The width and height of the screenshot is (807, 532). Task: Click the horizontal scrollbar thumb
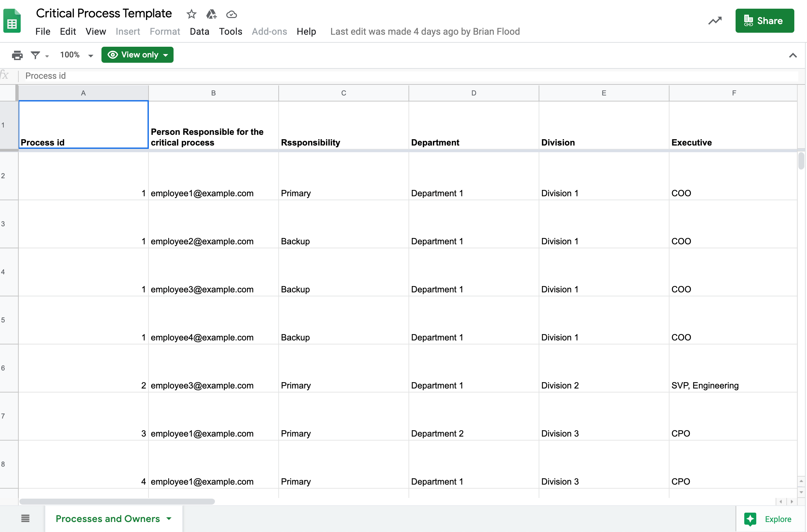coord(117,502)
